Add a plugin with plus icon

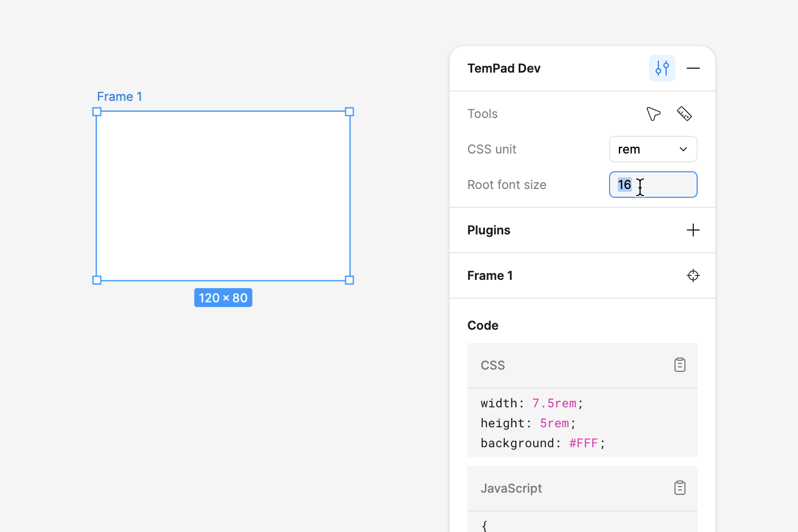click(x=693, y=230)
